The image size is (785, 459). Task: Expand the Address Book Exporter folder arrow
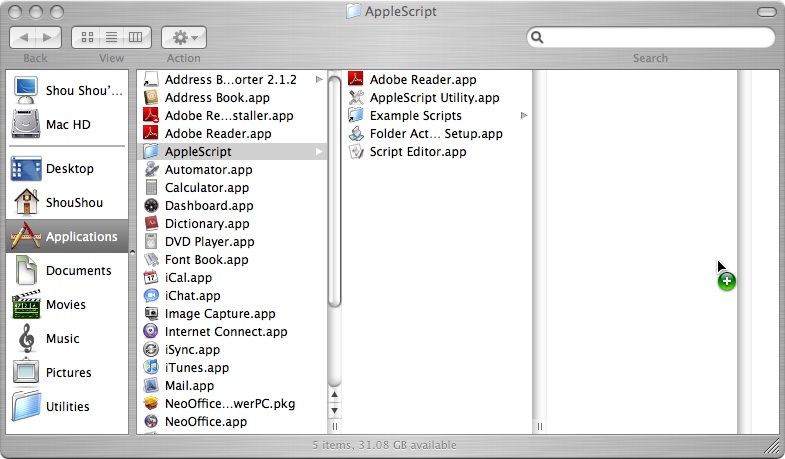(319, 80)
